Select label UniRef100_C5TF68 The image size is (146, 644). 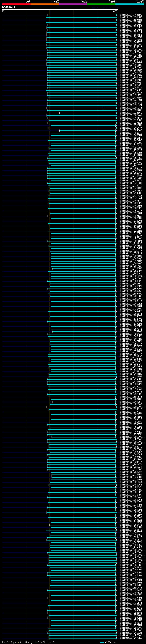131,158
